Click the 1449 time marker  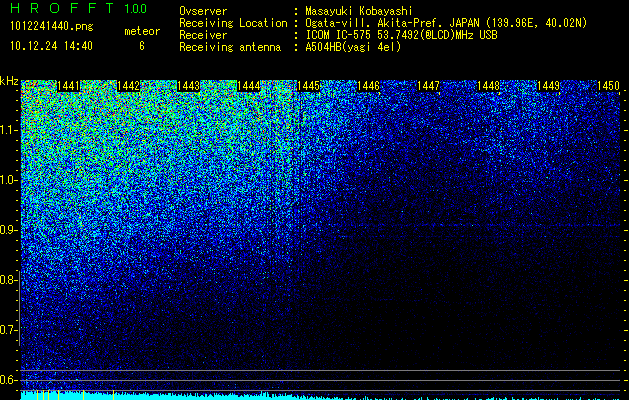tap(548, 86)
